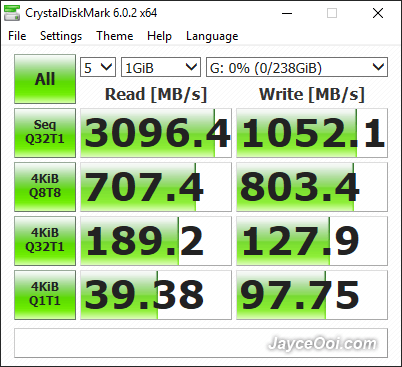Click the Seq read result 3096.4
402x367 pixels.
coord(156,133)
